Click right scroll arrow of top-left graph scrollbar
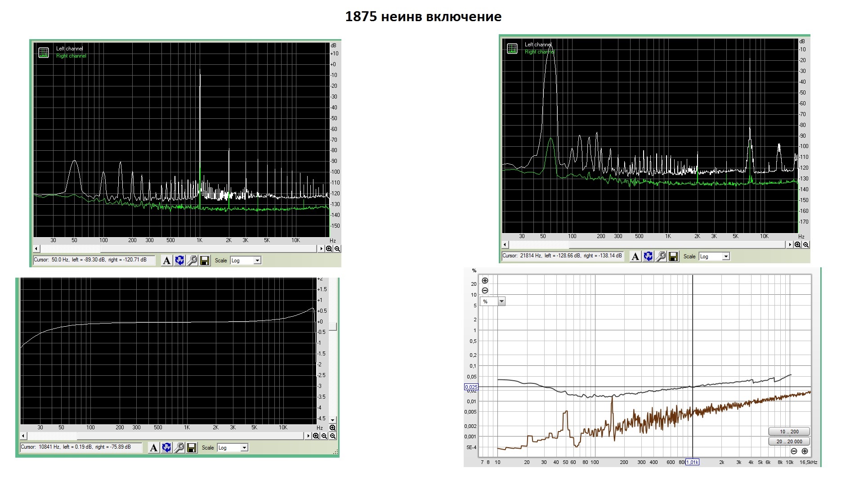The height and width of the screenshot is (486, 868). coord(321,249)
